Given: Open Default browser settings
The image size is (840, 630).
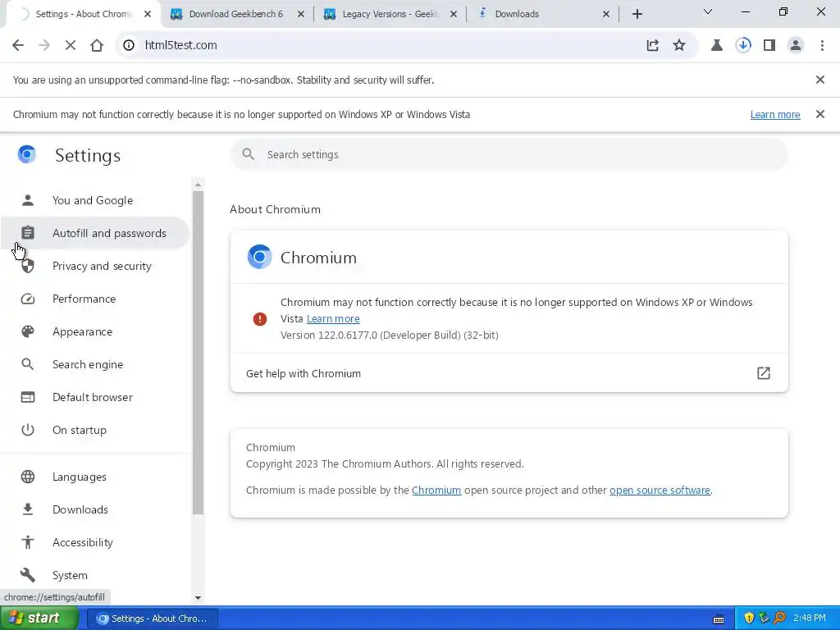Looking at the screenshot, I should click(x=95, y=397).
